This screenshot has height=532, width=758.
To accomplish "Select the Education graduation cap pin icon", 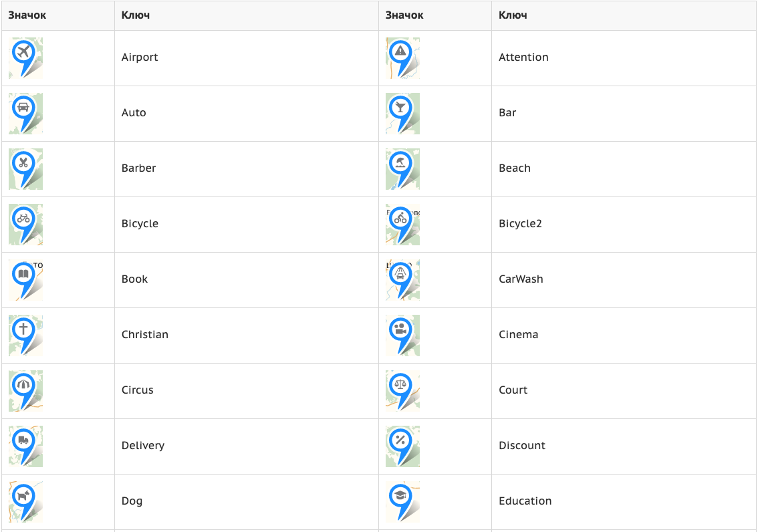I will 402,502.
